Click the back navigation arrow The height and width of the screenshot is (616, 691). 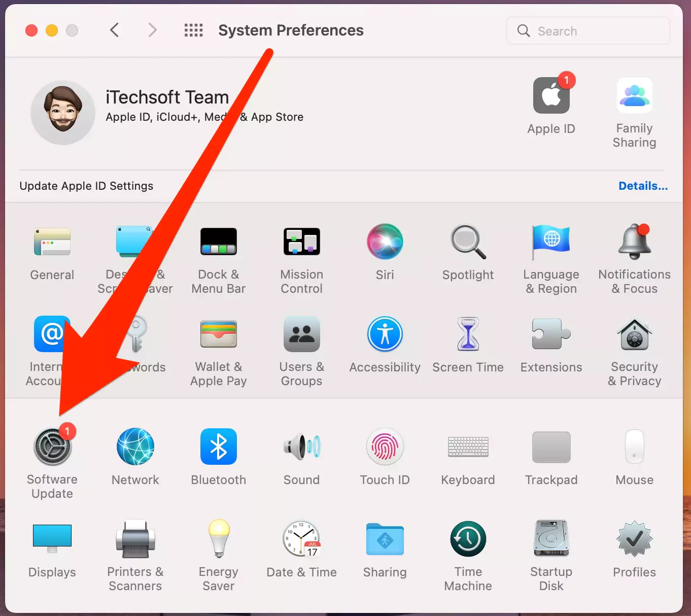115,30
